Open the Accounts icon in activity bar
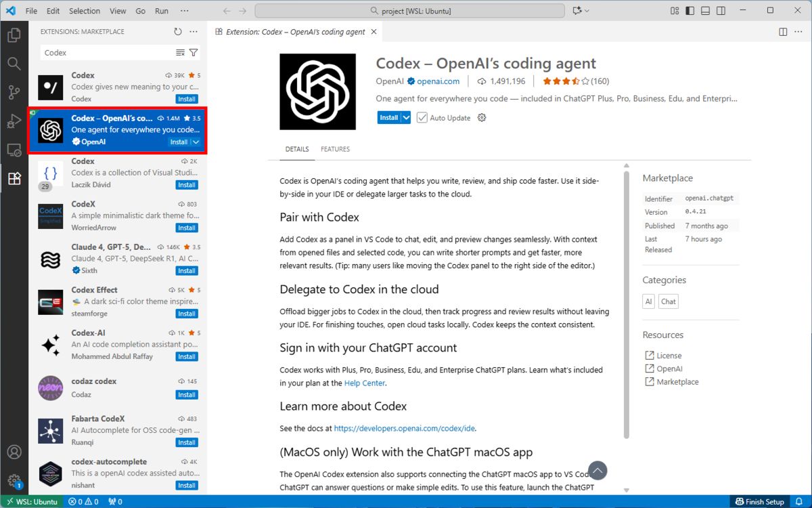The height and width of the screenshot is (508, 812). 14,452
